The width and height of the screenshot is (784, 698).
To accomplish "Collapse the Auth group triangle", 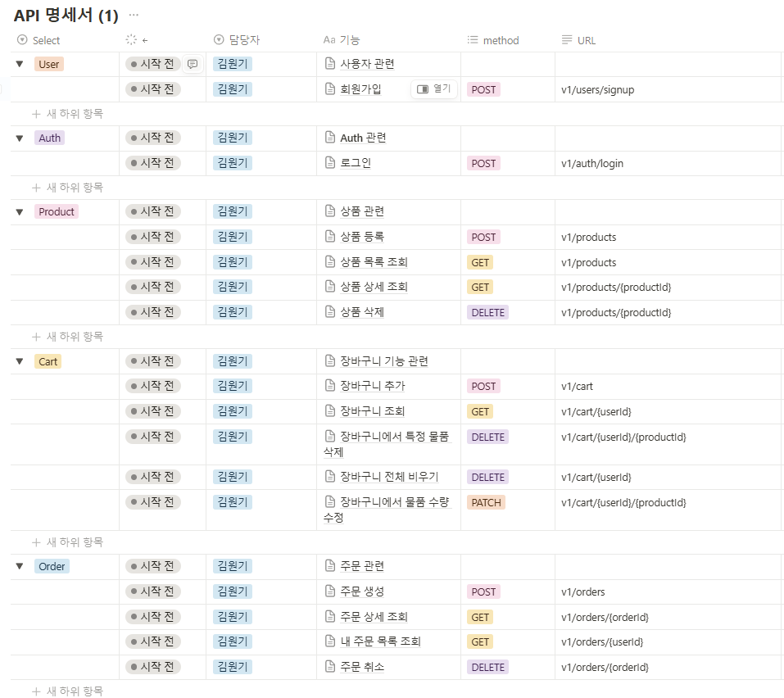I will tap(20, 138).
